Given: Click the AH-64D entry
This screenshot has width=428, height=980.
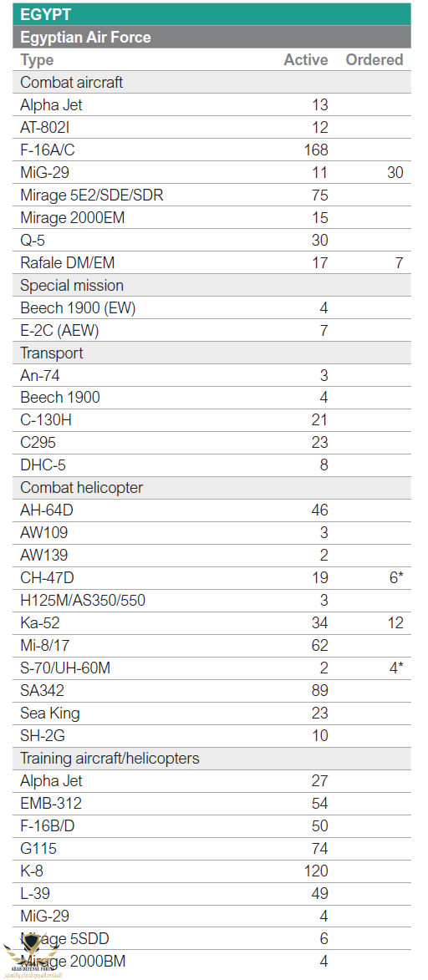Looking at the screenshot, I should pyautogui.click(x=212, y=510).
